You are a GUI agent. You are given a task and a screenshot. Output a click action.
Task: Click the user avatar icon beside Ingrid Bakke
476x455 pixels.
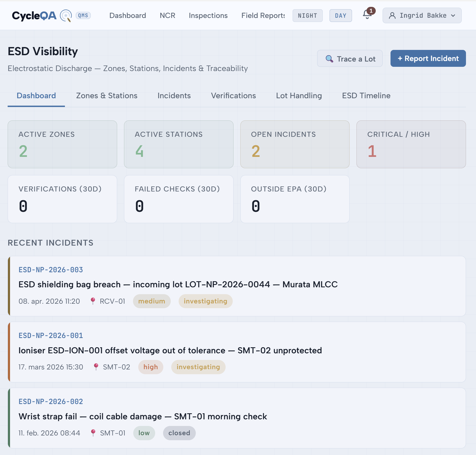click(392, 16)
